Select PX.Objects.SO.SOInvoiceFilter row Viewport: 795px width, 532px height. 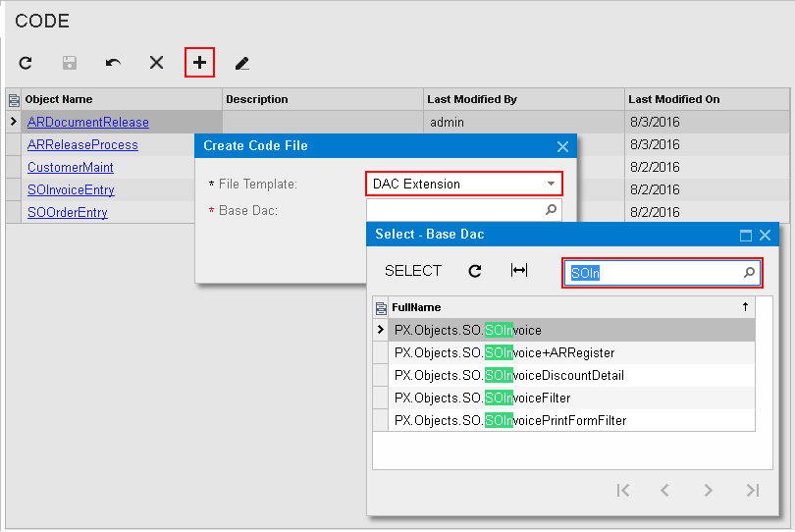572,398
